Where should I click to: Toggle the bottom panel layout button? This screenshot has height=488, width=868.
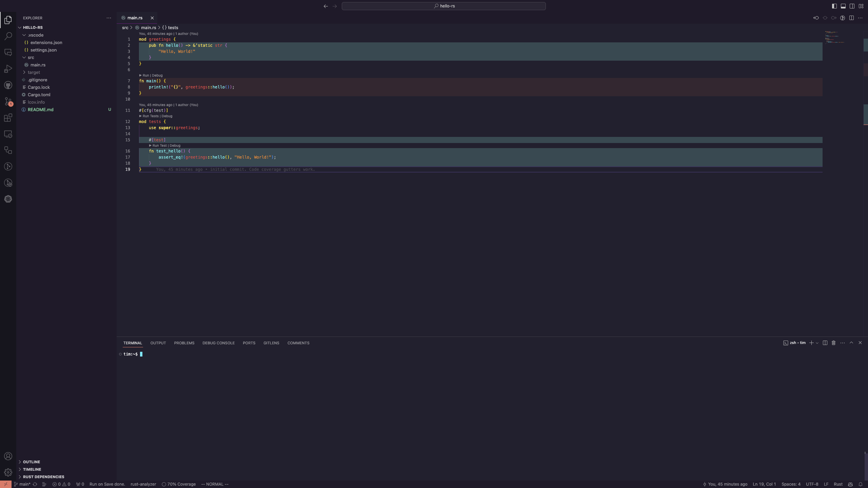(x=843, y=6)
